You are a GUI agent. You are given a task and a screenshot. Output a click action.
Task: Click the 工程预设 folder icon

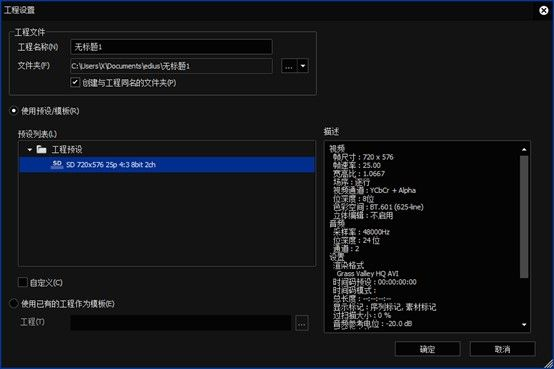(42, 150)
